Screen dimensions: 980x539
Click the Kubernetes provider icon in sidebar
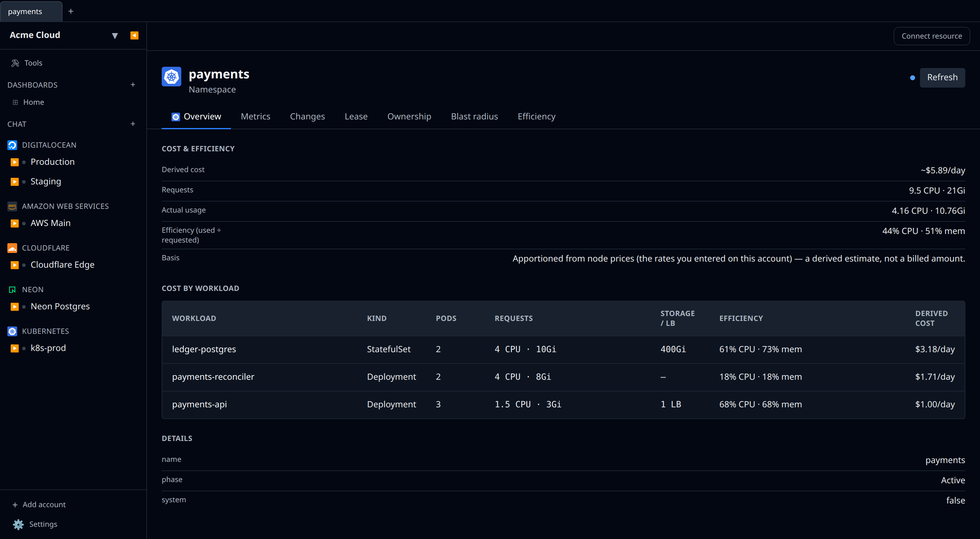[12, 331]
